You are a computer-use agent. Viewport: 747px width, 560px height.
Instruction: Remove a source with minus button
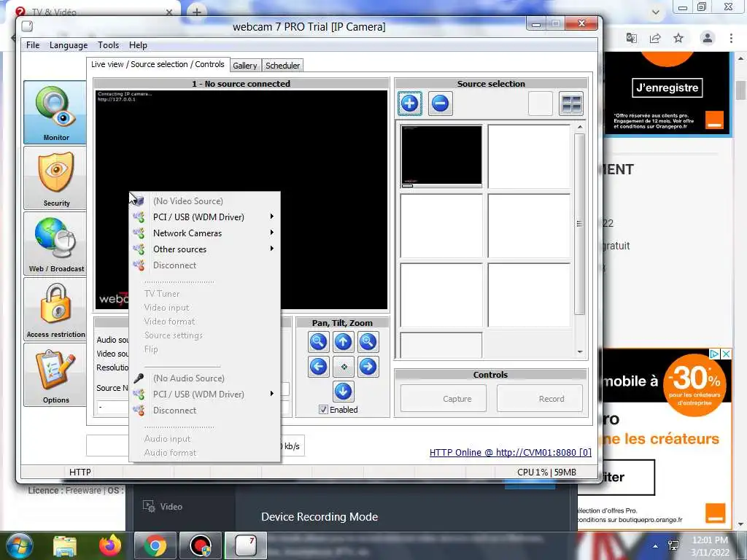click(440, 104)
